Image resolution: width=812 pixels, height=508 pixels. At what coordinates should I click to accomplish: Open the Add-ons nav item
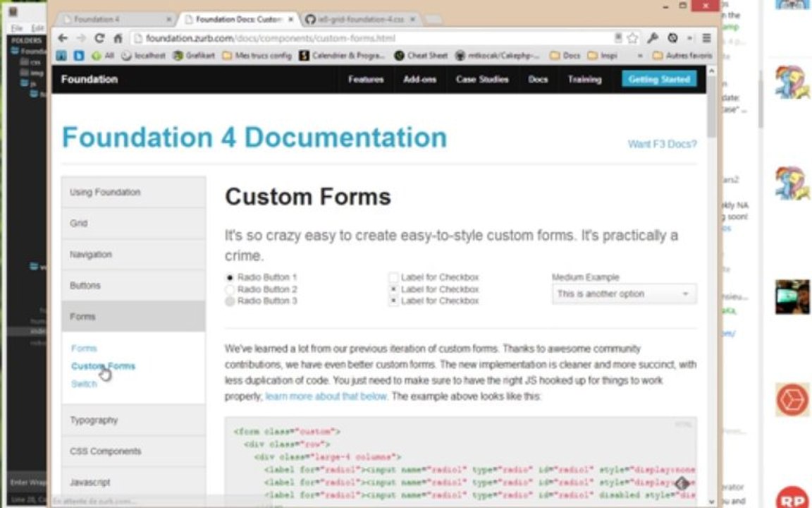(420, 79)
